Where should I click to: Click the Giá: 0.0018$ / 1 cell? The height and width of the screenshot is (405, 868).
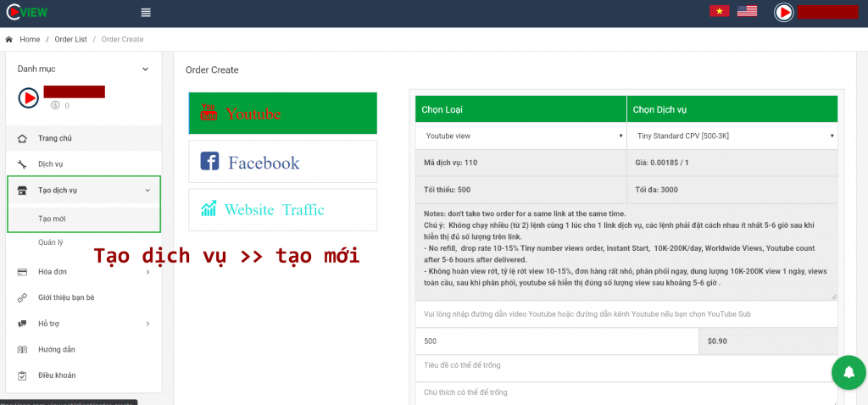(732, 164)
